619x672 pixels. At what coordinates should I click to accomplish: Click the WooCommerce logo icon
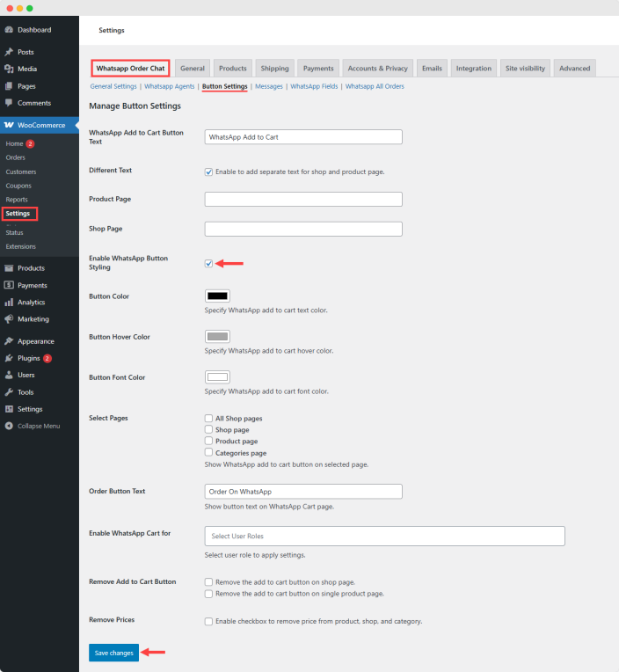coord(9,125)
